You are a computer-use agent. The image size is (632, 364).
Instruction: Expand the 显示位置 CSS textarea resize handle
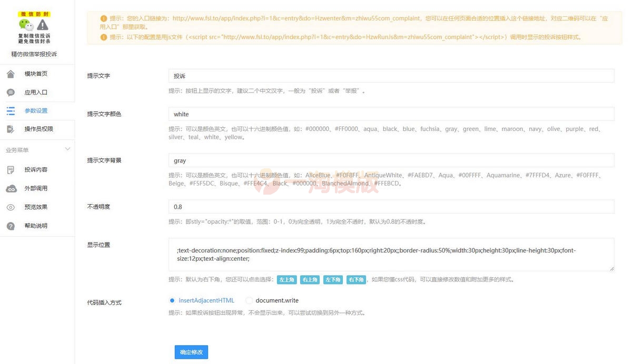coord(611,268)
